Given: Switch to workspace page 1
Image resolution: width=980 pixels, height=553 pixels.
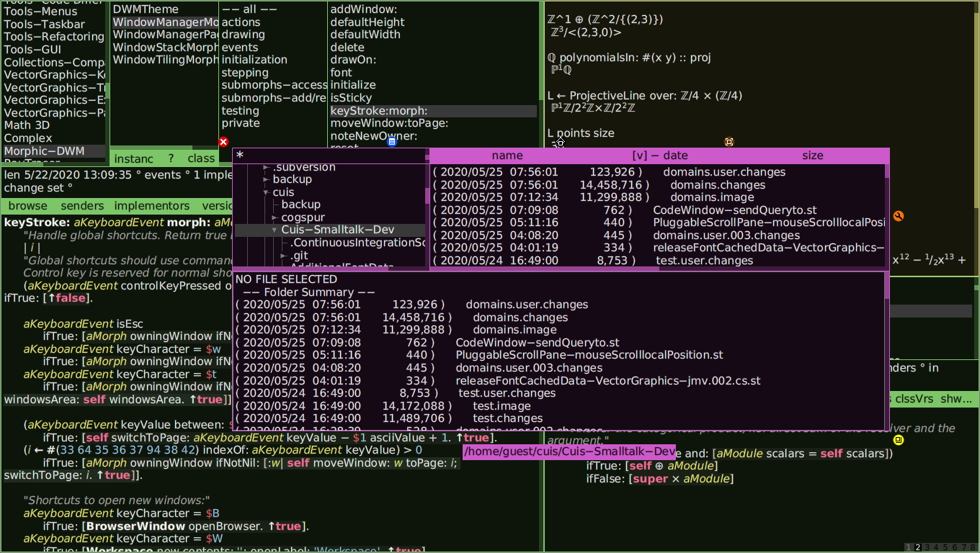Looking at the screenshot, I should (x=909, y=548).
